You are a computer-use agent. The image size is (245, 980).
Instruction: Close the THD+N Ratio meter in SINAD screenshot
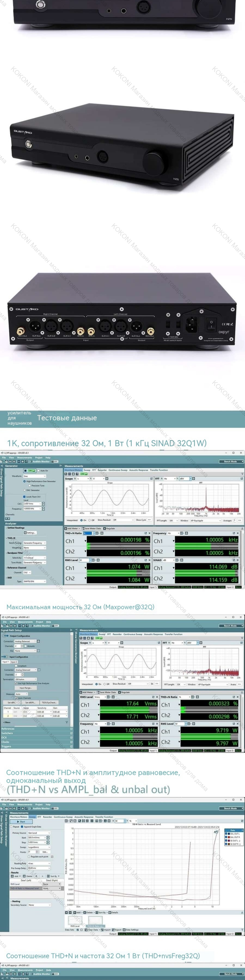coord(150,533)
